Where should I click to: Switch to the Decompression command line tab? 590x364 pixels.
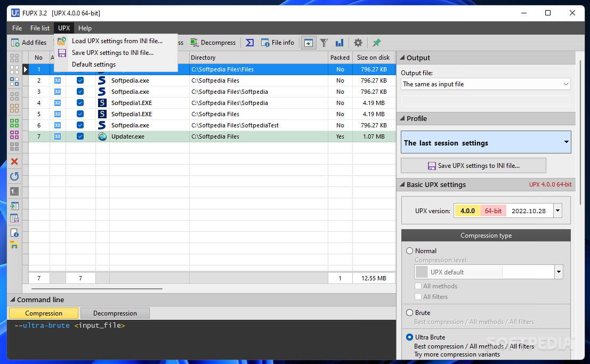(115, 313)
